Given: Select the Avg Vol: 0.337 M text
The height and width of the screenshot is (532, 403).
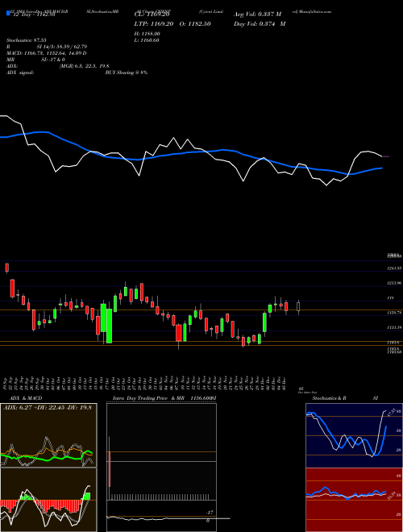Looking at the screenshot, I should tap(257, 15).
